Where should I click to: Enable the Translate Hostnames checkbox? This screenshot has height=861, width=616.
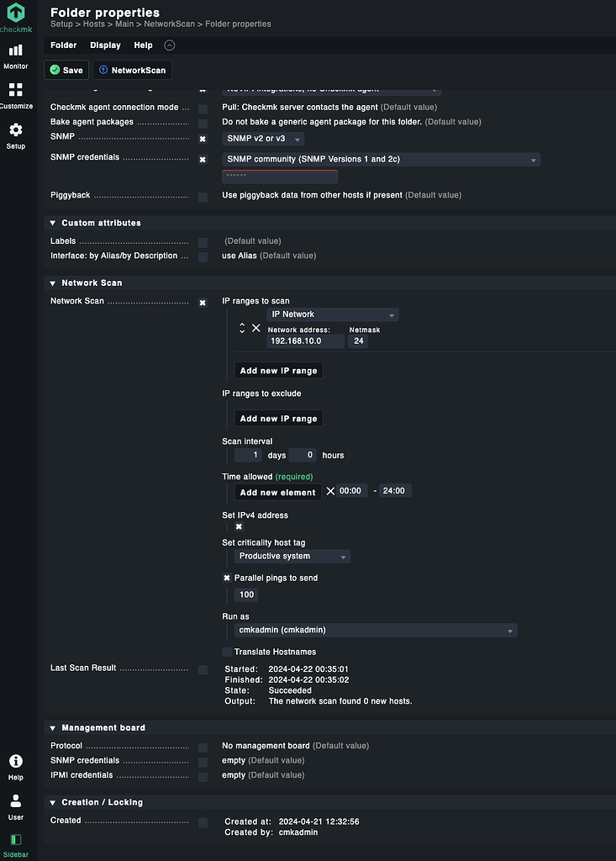click(227, 652)
